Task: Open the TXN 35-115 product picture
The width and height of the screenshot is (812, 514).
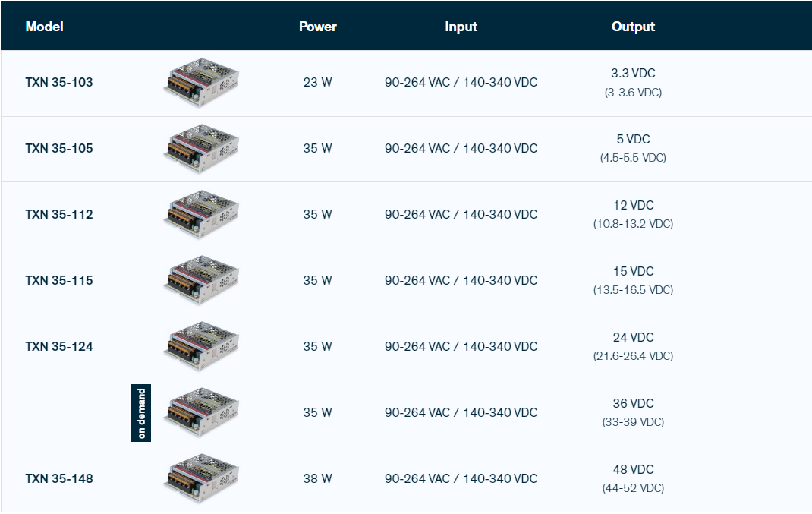Action: (x=201, y=281)
